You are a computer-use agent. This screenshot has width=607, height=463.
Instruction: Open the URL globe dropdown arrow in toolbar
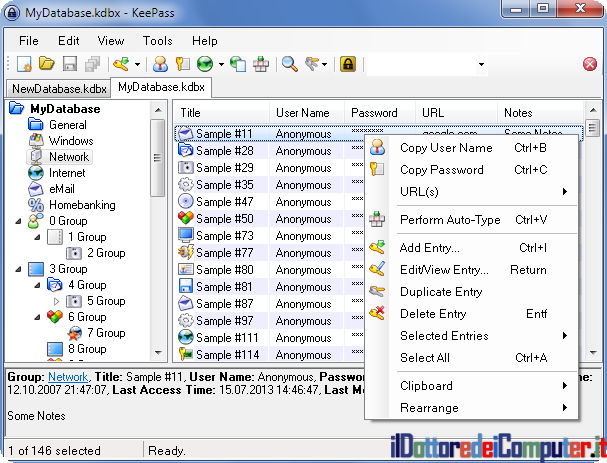(221, 64)
